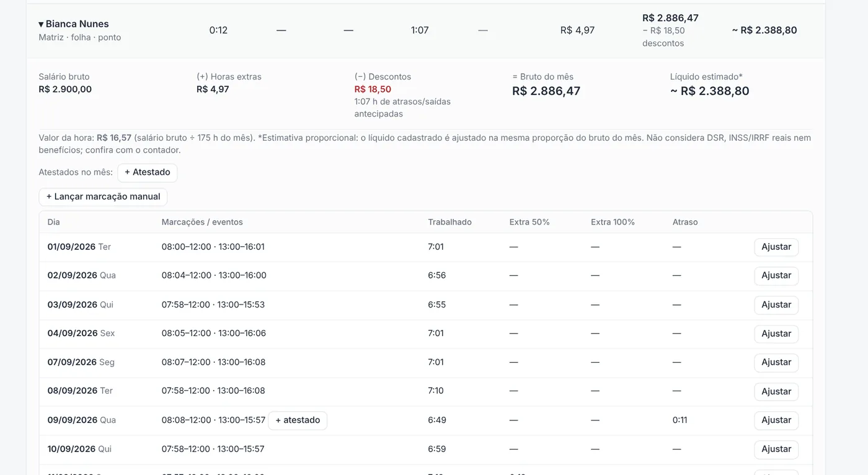Screen dimensions: 868x475
Task: Adjust the 10/09/2026 Qui entry
Action: tap(776, 450)
